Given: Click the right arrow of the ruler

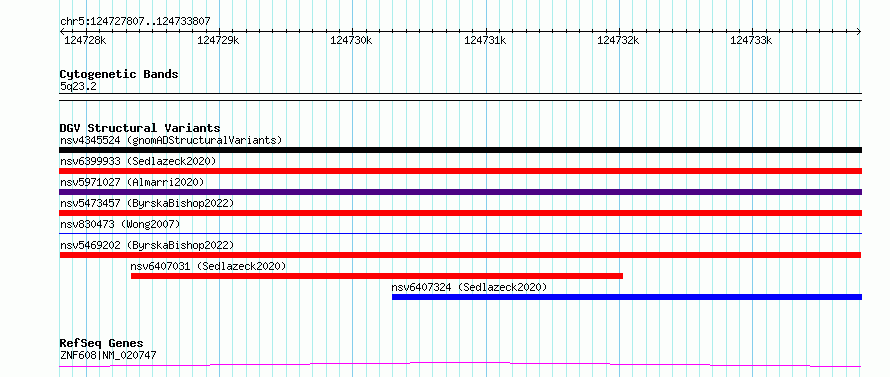Looking at the screenshot, I should pos(859,31).
